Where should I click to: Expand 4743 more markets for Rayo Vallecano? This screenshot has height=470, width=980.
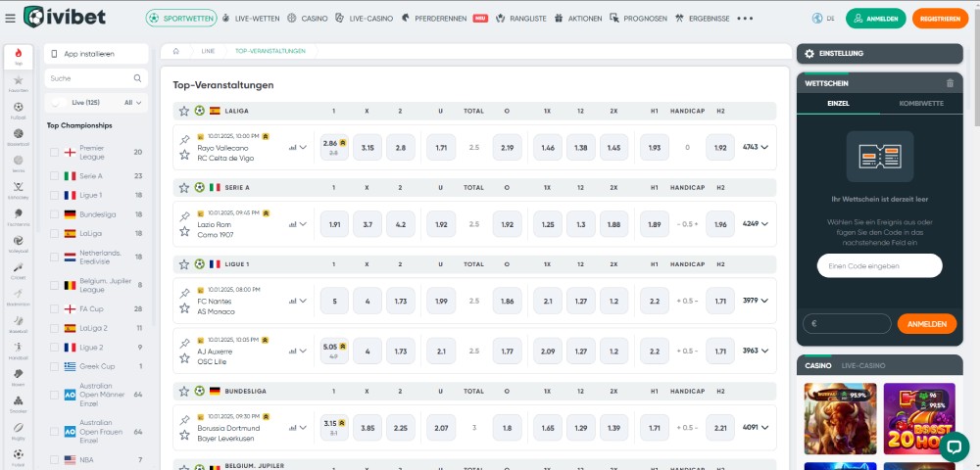pos(756,147)
